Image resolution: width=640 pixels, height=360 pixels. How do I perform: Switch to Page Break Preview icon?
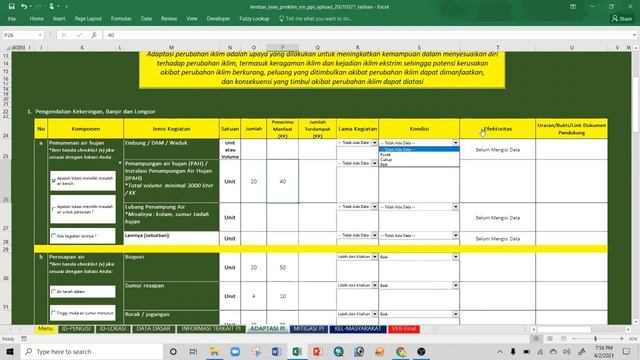coord(564,339)
